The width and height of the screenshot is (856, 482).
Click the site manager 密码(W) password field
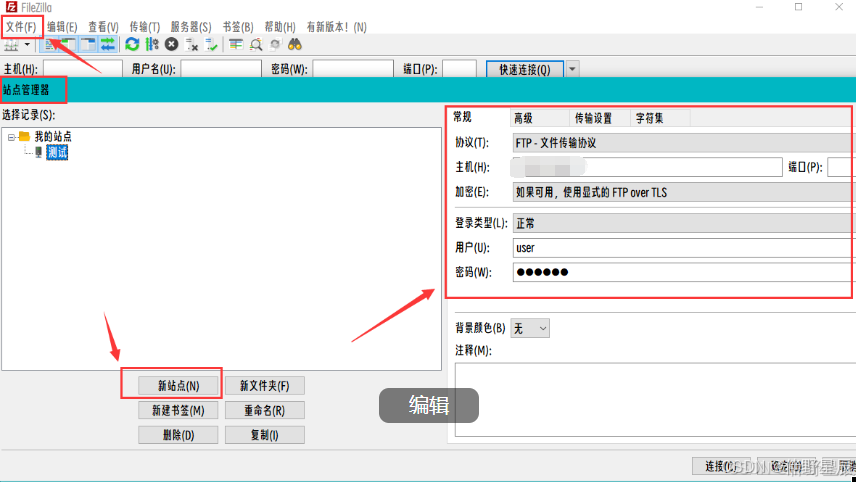click(x=684, y=272)
